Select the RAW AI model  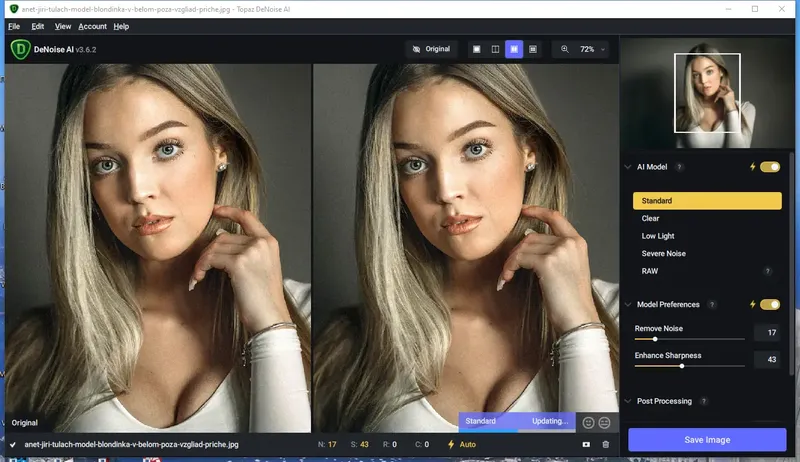(707, 271)
